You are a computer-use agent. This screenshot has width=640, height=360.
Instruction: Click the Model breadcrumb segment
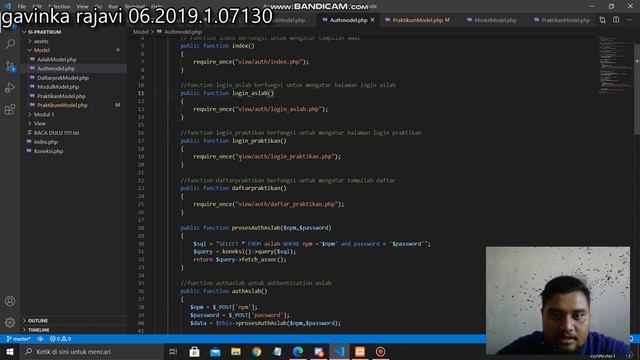[141, 31]
